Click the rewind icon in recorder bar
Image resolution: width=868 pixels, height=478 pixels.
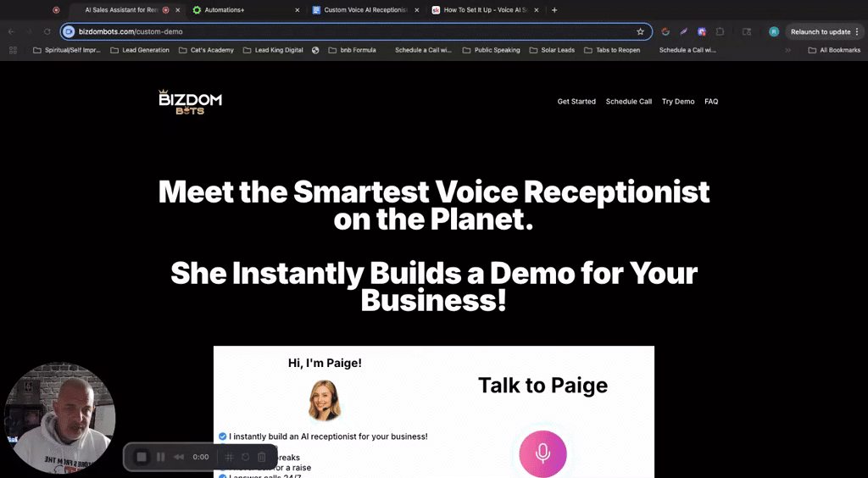coord(179,457)
